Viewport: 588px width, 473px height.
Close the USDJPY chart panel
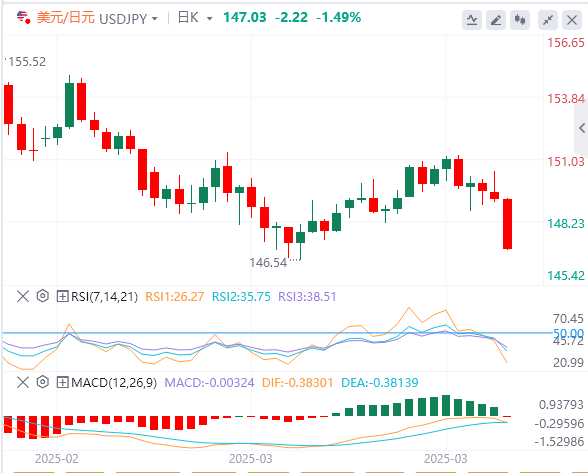572,20
